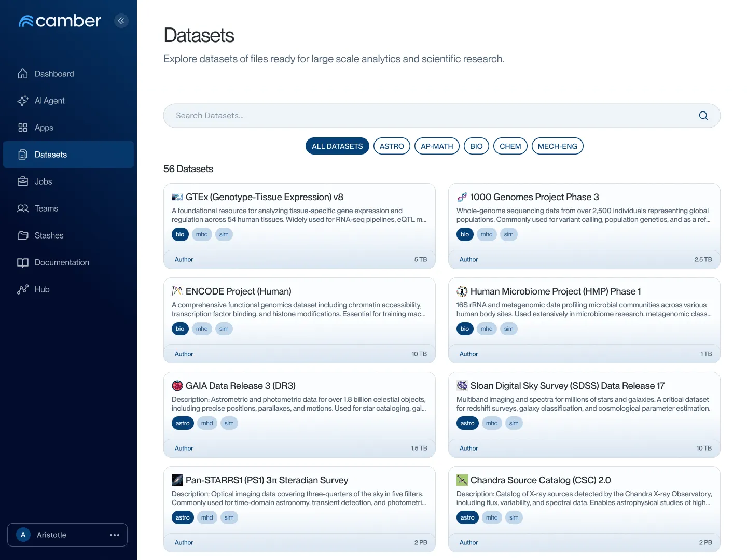Go to AI Agent page
This screenshot has width=747, height=560.
(x=68, y=101)
